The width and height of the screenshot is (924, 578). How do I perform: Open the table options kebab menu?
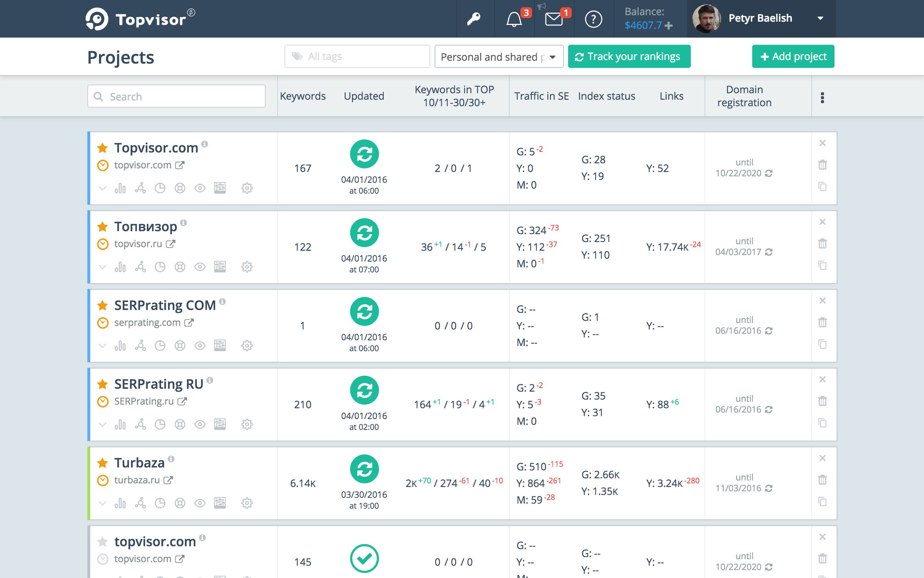click(x=822, y=97)
